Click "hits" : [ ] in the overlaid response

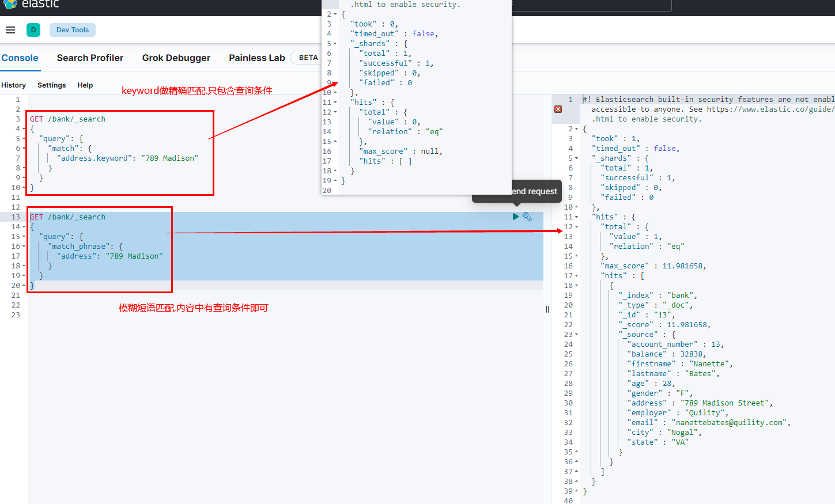pyautogui.click(x=386, y=161)
